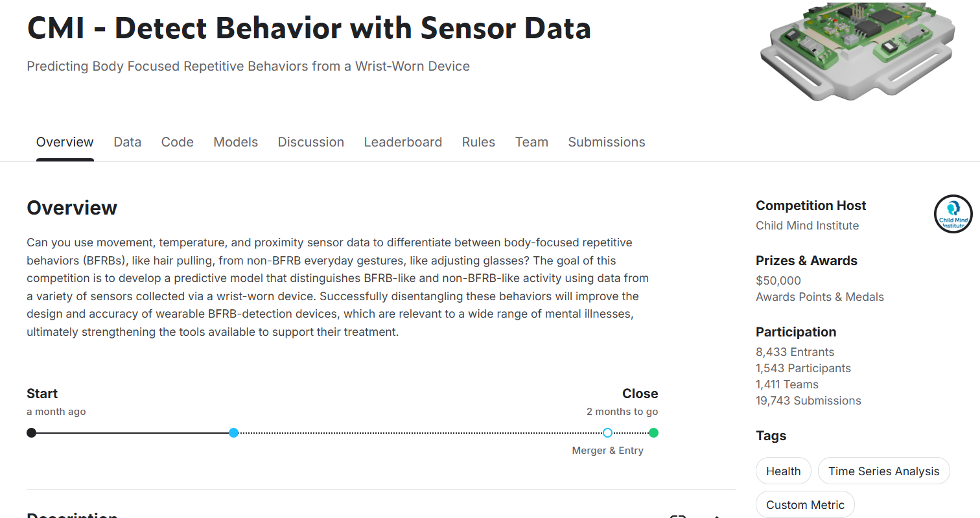This screenshot has height=518, width=980.
Task: Click the competition device image thumbnail
Action: click(x=857, y=52)
